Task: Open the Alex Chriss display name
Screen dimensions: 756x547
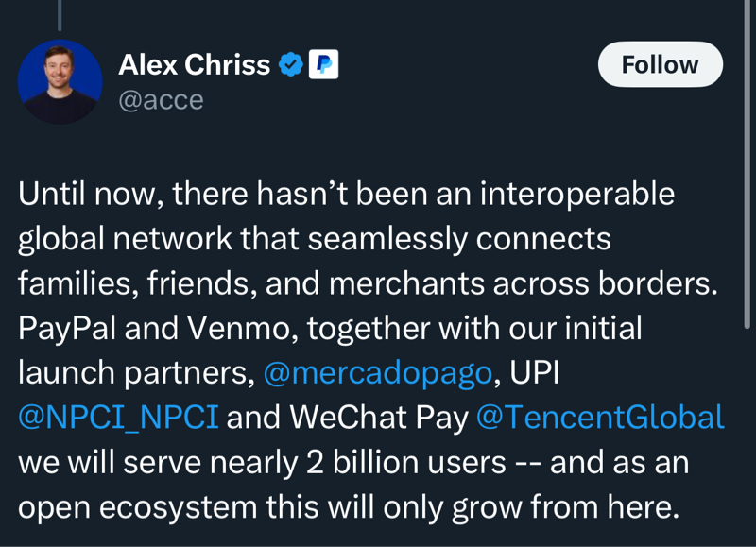Action: coord(194,64)
